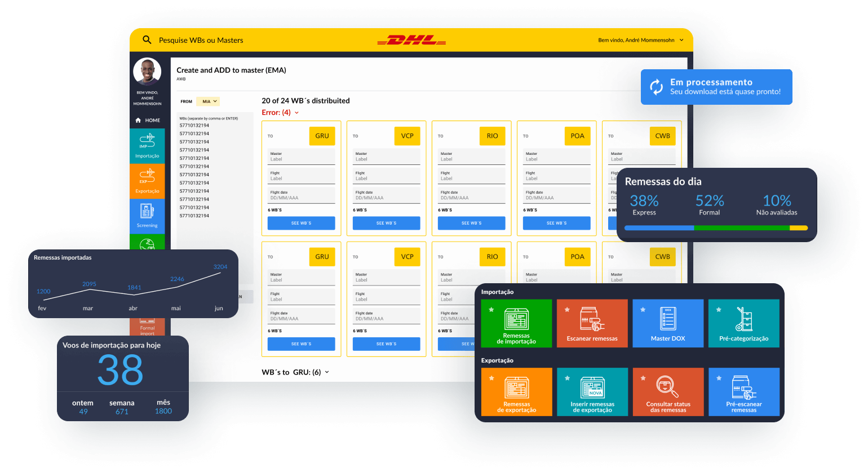Click SEE WB'S in first GRU card

[x=301, y=223]
